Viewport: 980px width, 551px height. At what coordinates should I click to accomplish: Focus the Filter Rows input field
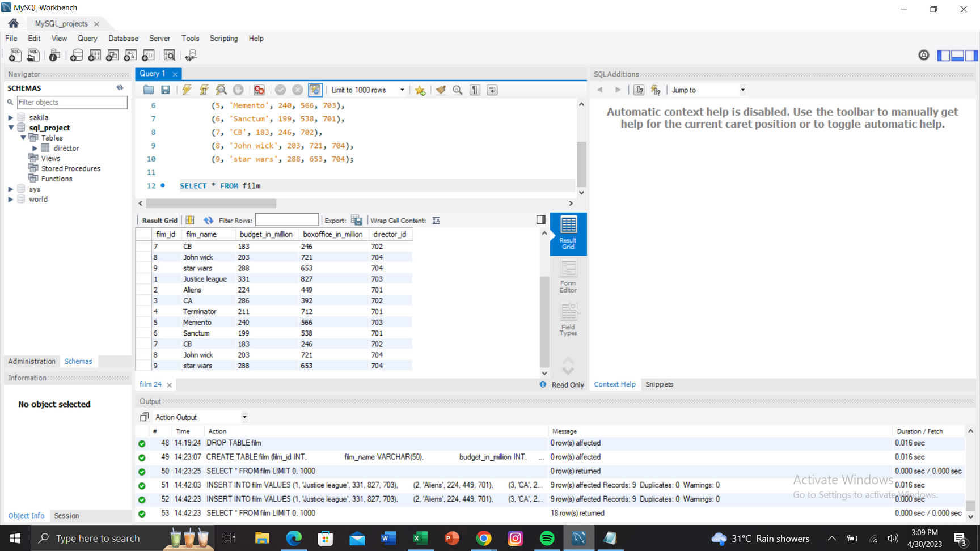(x=287, y=220)
